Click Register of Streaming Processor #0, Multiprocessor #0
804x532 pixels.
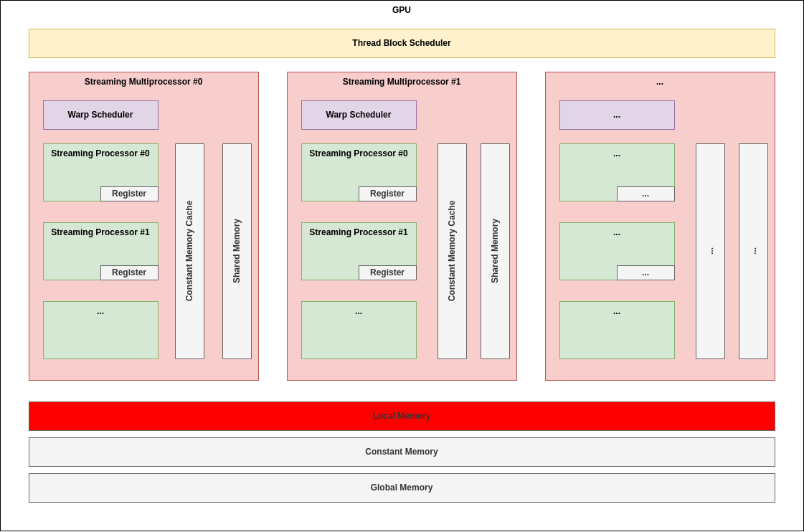[129, 194]
